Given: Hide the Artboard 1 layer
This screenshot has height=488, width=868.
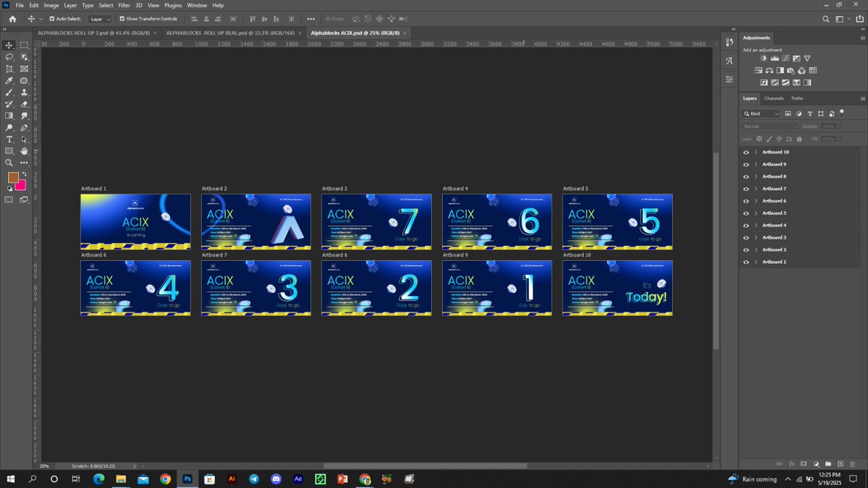Looking at the screenshot, I should pyautogui.click(x=746, y=262).
